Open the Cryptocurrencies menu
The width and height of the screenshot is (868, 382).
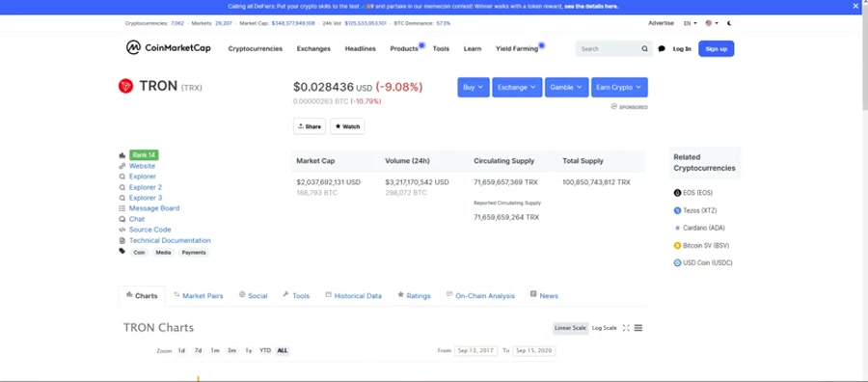[256, 49]
